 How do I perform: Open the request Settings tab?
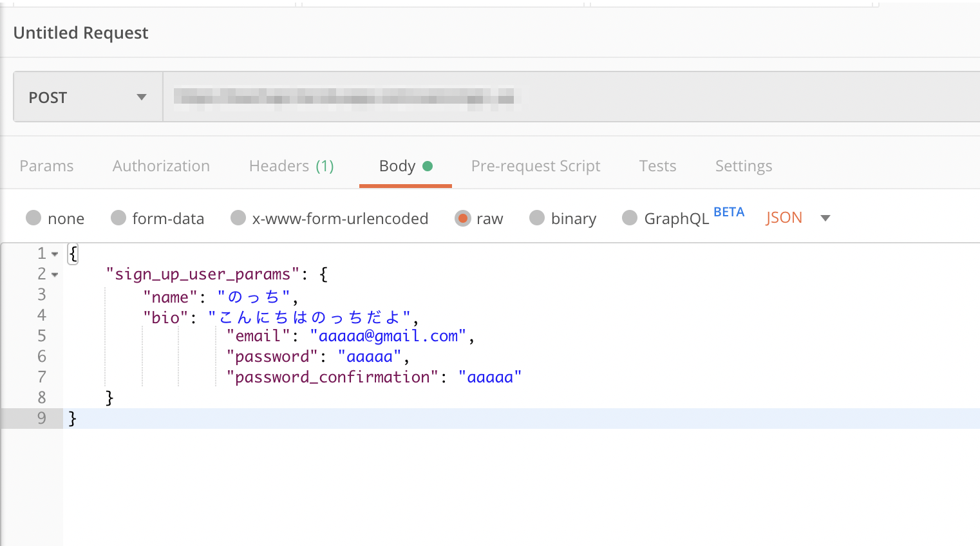(x=743, y=166)
